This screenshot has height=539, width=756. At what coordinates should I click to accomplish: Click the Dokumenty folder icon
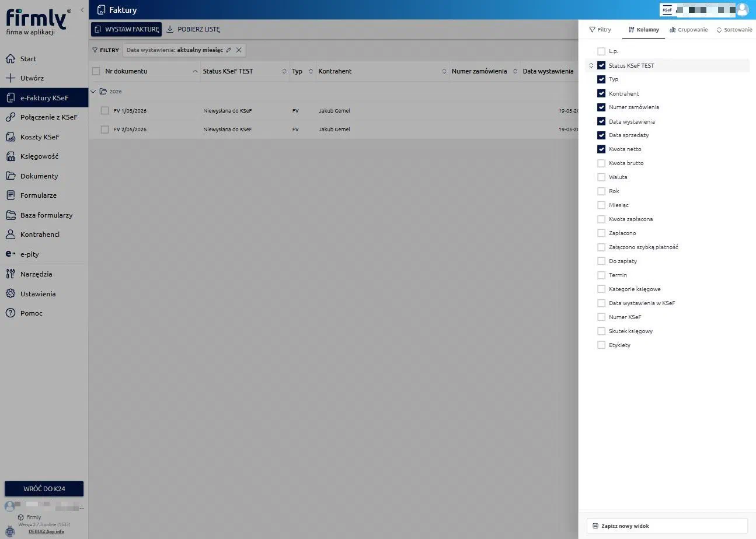point(10,176)
